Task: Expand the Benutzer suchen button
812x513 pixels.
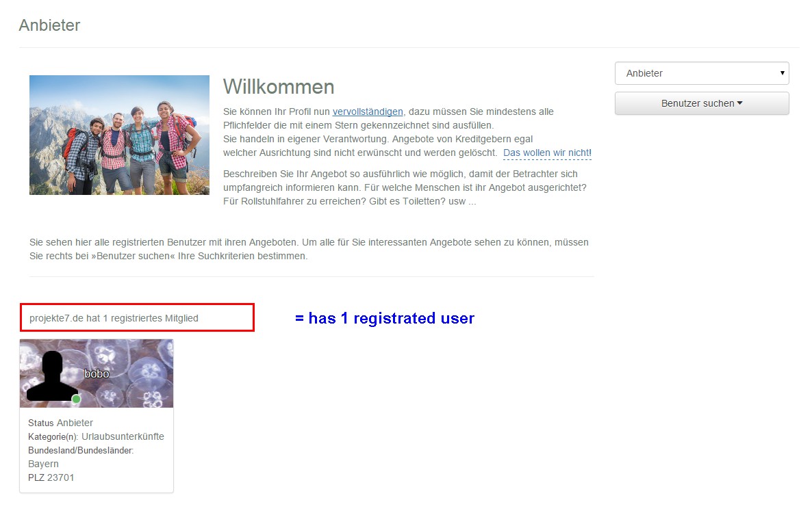Action: click(x=702, y=103)
